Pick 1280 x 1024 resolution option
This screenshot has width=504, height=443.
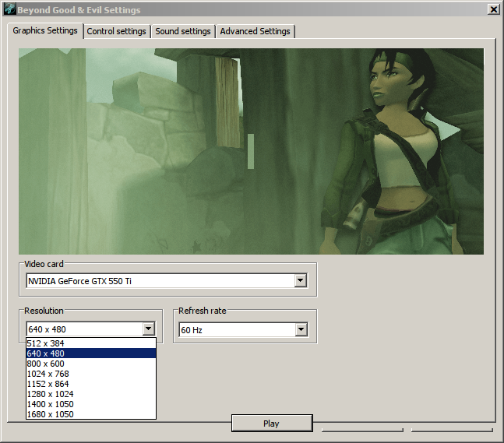(91, 394)
